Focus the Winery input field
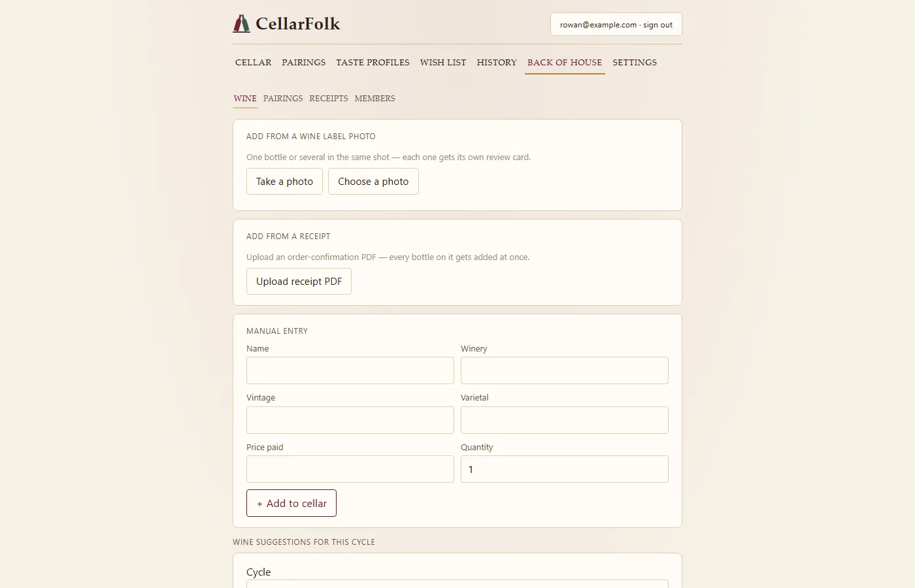Image resolution: width=915 pixels, height=588 pixels. point(565,370)
